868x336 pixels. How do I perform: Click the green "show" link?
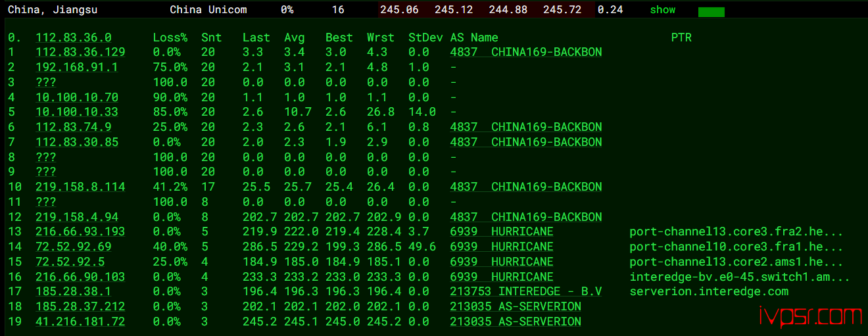(662, 10)
